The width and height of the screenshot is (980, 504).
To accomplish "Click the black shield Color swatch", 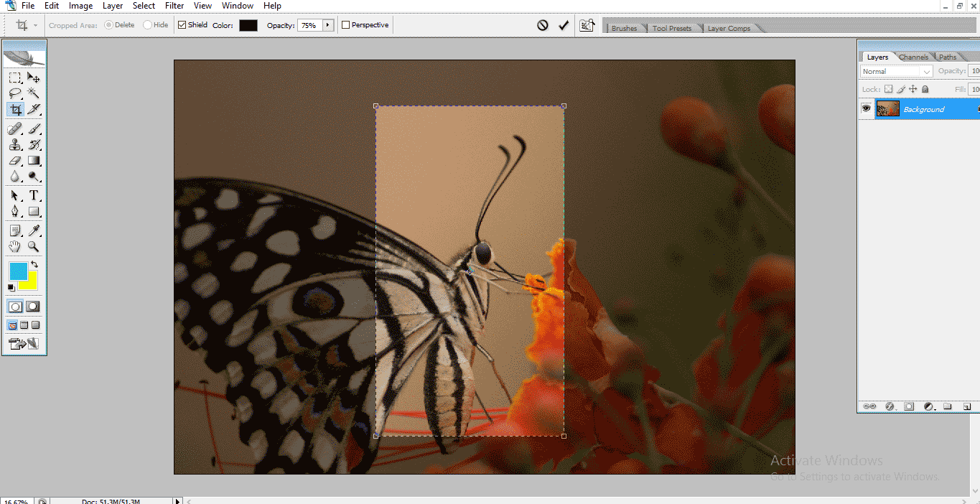I will pyautogui.click(x=248, y=25).
